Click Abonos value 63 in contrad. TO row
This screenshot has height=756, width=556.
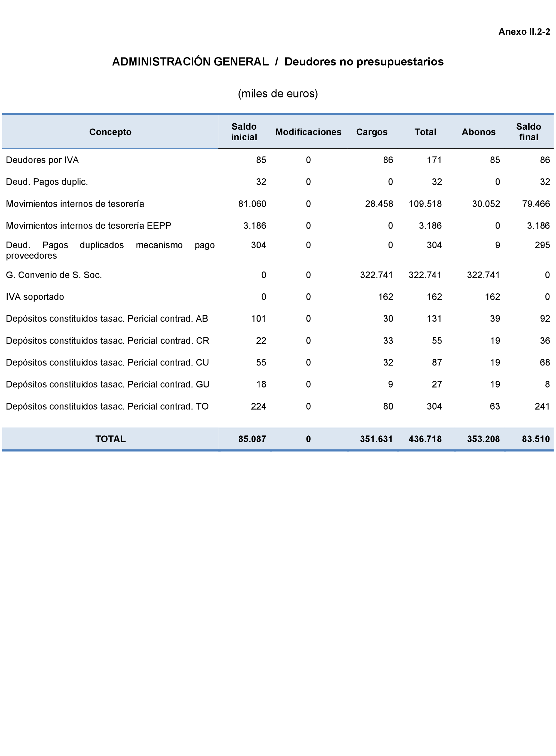click(495, 406)
